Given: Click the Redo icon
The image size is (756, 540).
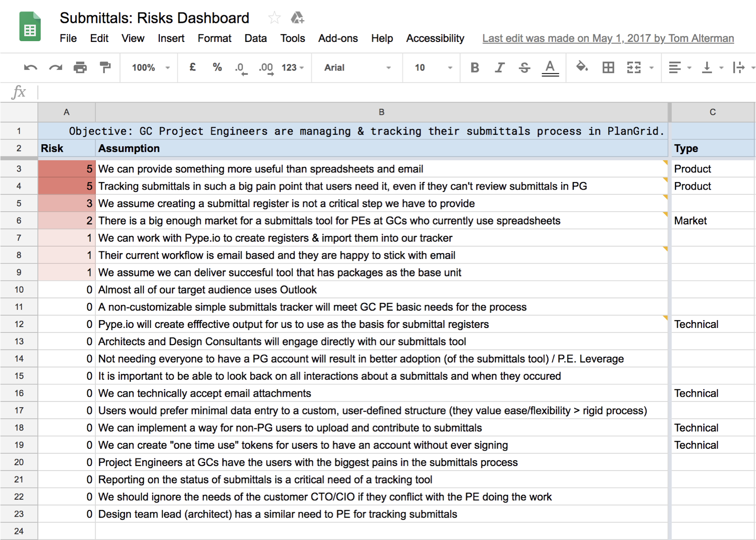Looking at the screenshot, I should [x=55, y=67].
